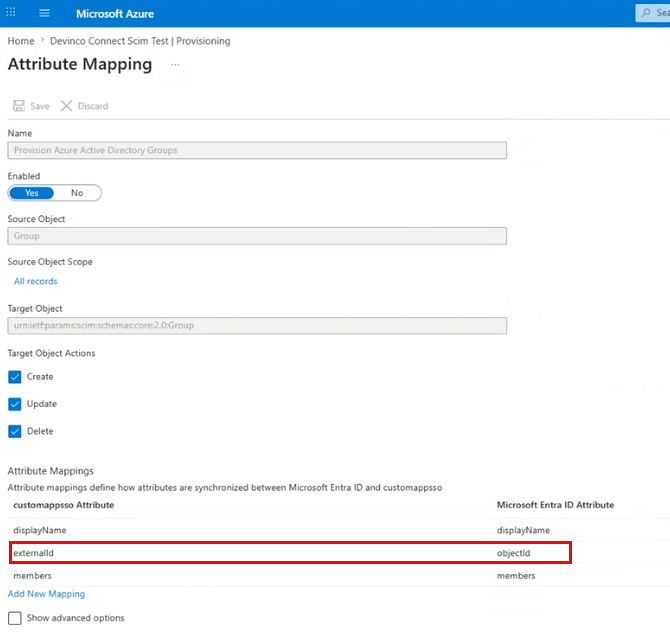Click members in Entra ID Attribute column
This screenshot has height=636, width=670.
(x=516, y=576)
